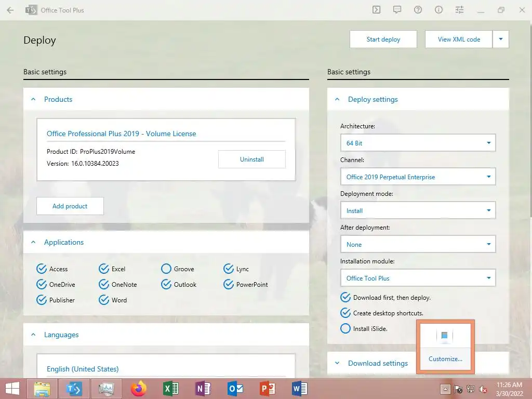This screenshot has width=532, height=399.
Task: Collapse the Deploy settings section
Action: (x=337, y=99)
